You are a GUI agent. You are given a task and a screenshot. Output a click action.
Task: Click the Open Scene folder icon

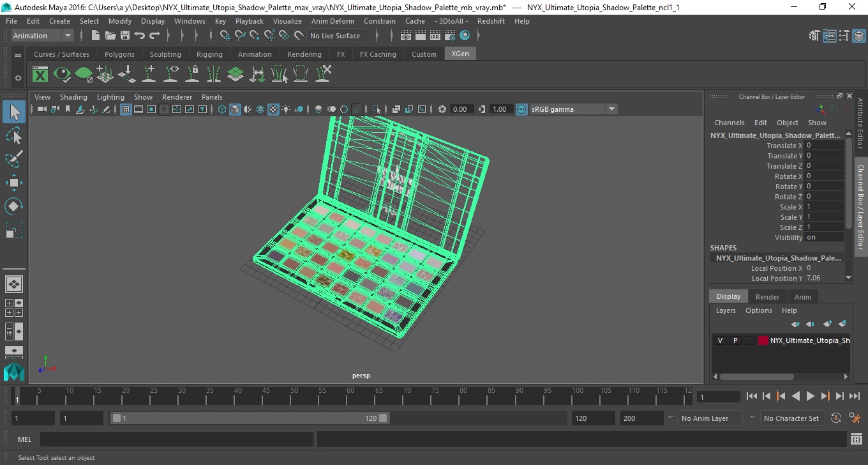coord(110,36)
